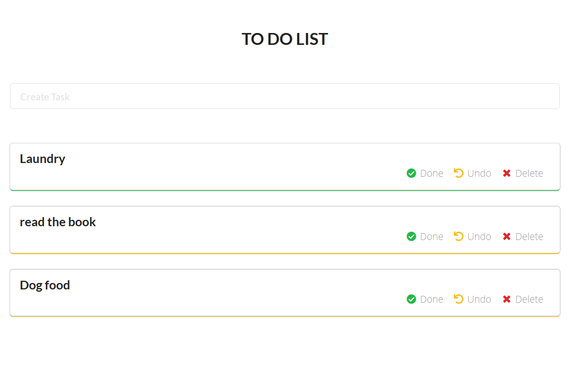574x392 pixels.
Task: Mark "Laundry" done via green check icon
Action: click(x=411, y=173)
